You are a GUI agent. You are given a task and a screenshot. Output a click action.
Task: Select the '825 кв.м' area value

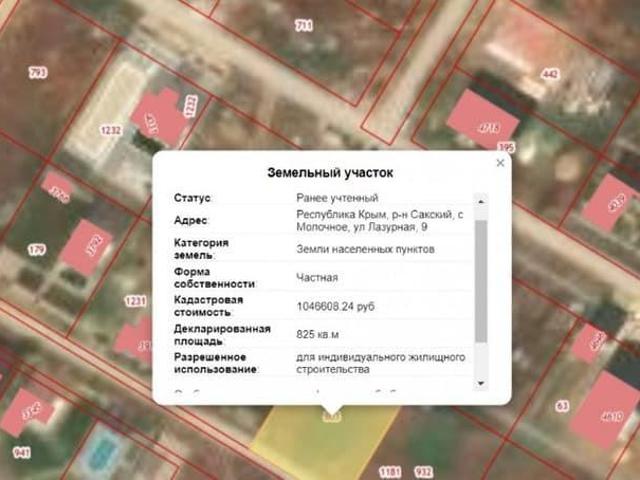[317, 335]
